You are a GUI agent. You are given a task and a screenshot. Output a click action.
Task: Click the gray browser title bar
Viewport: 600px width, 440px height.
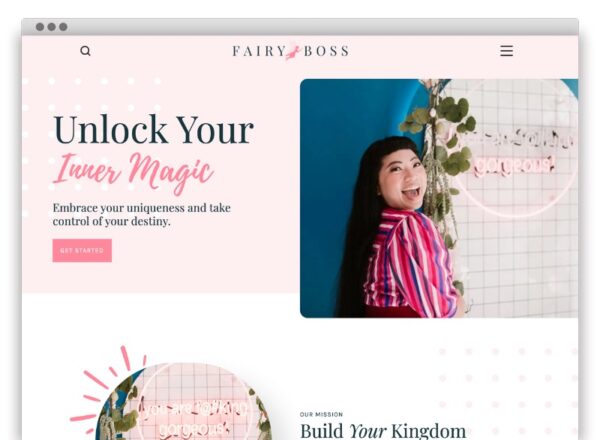[300, 27]
